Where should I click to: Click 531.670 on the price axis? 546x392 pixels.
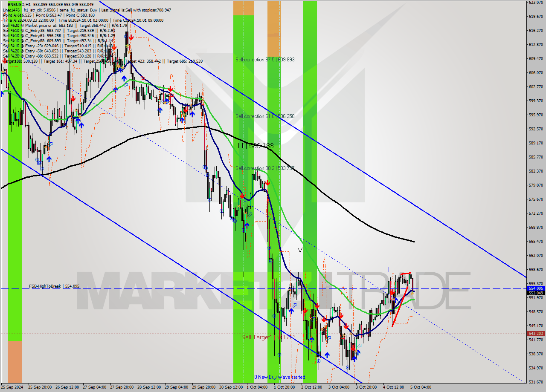point(536,382)
